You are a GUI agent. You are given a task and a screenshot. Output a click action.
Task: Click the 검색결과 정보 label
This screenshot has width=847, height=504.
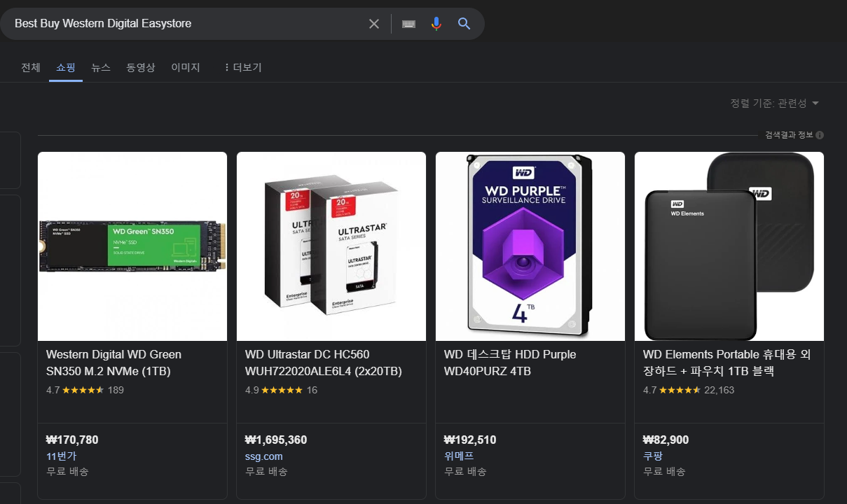pos(789,135)
